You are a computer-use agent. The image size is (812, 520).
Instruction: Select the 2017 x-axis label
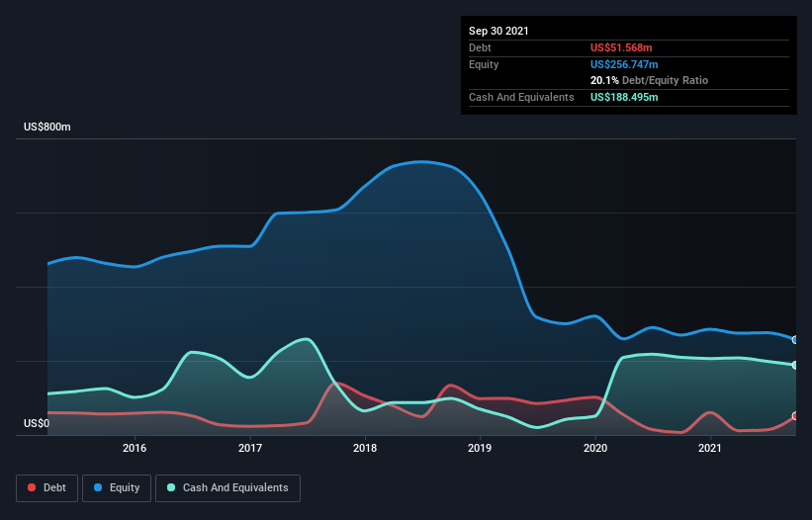250,448
